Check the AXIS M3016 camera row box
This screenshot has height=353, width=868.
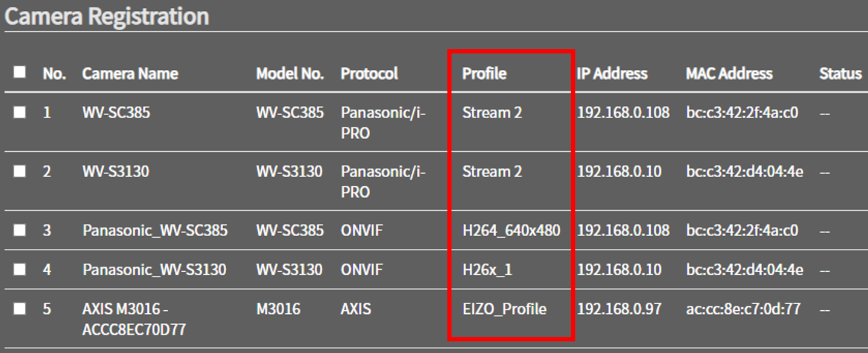pos(20,308)
